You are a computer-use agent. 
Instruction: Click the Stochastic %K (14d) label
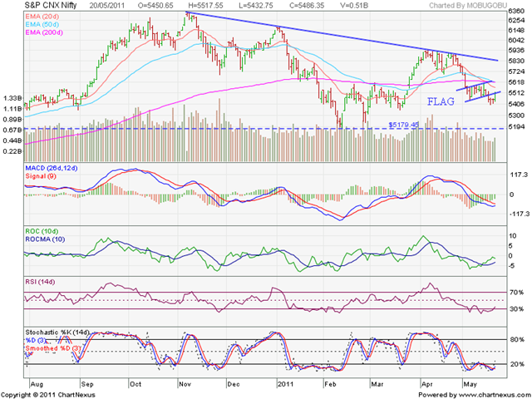click(57, 332)
